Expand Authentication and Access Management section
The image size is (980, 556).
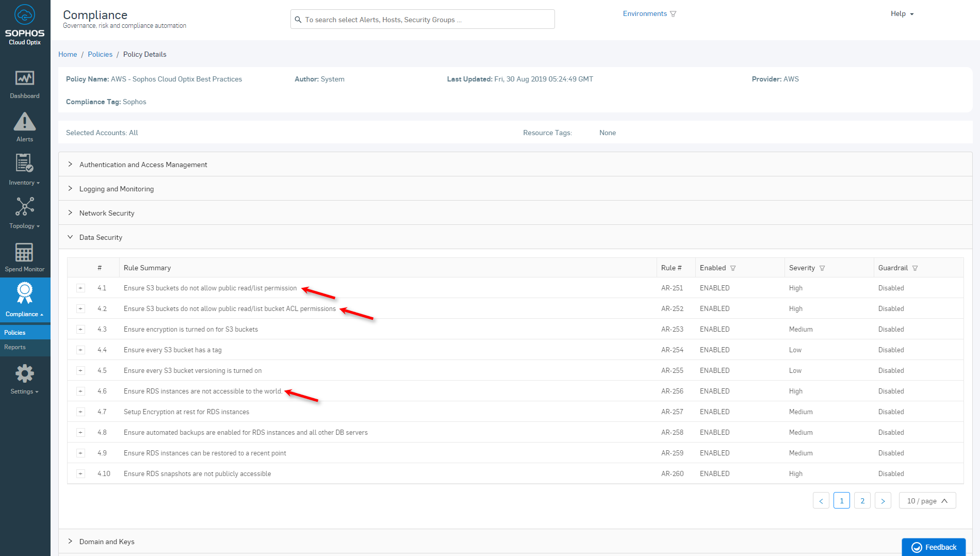coord(515,165)
